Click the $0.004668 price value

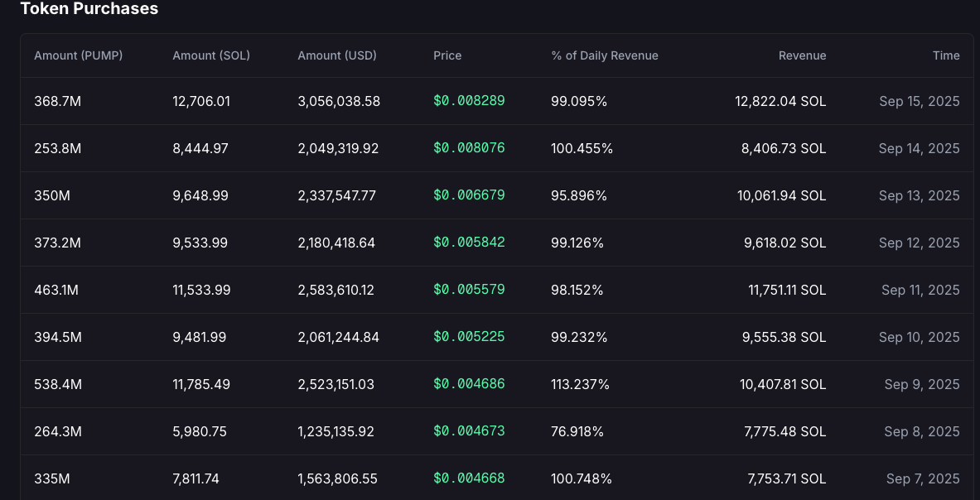[x=469, y=478]
